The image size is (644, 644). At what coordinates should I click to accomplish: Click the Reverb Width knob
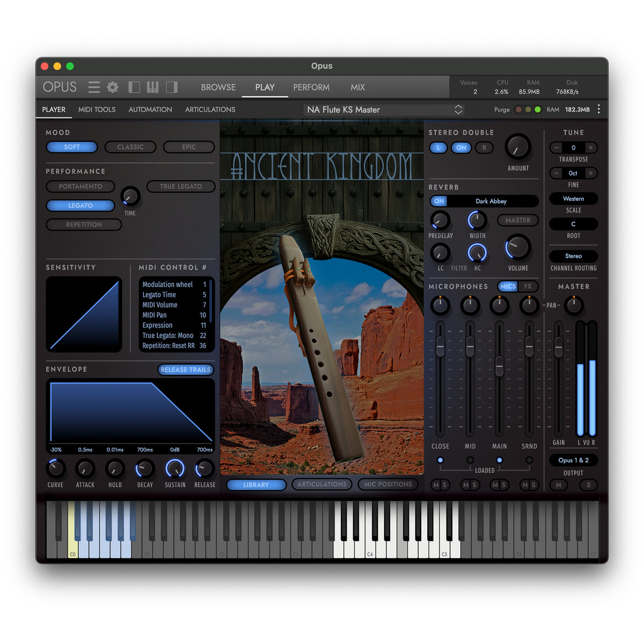[477, 220]
